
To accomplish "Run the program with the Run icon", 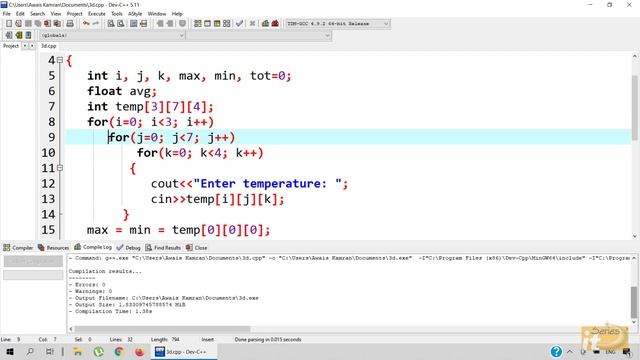I will click(x=207, y=24).
